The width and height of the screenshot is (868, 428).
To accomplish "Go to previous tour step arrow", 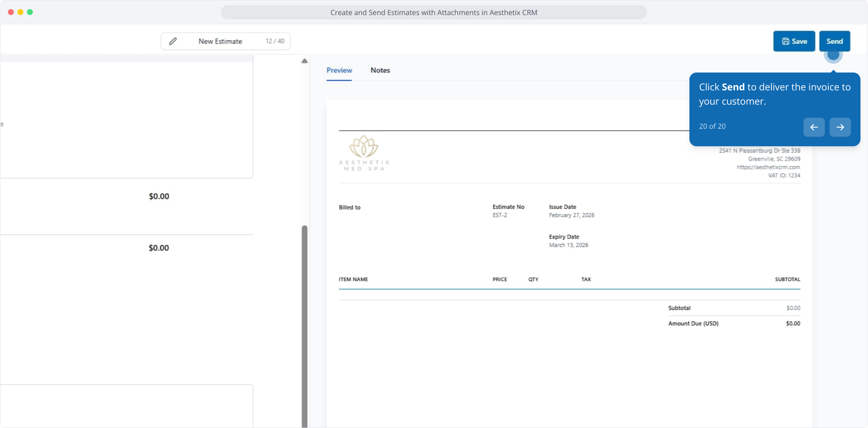I will pos(814,127).
